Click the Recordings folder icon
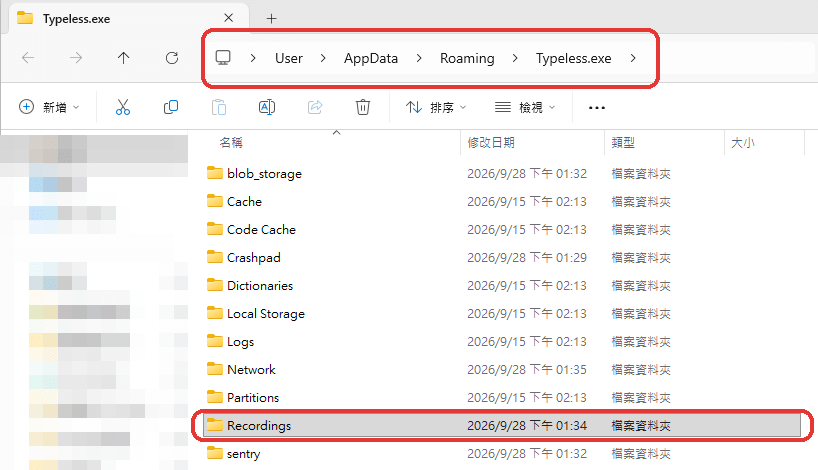The image size is (818, 470). (x=214, y=425)
